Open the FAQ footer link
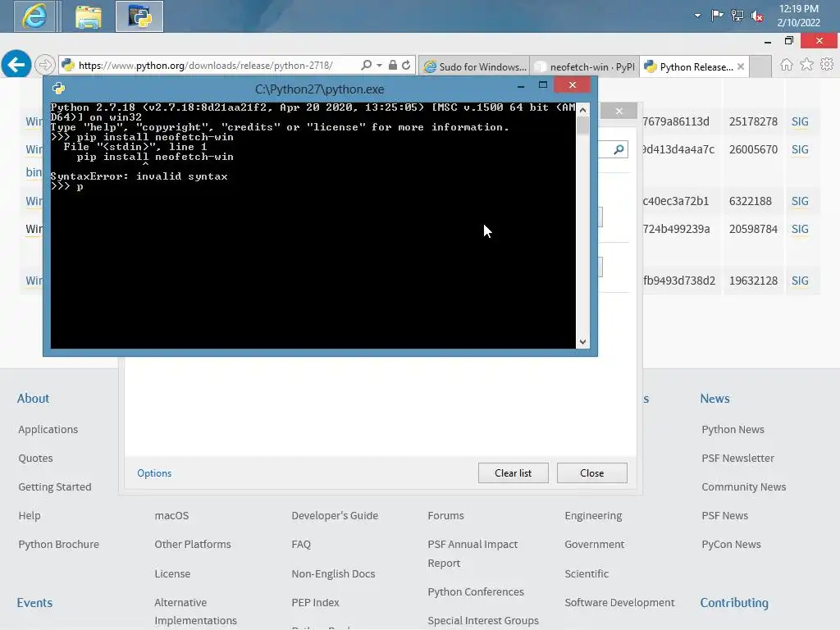This screenshot has height=630, width=840. tap(301, 545)
